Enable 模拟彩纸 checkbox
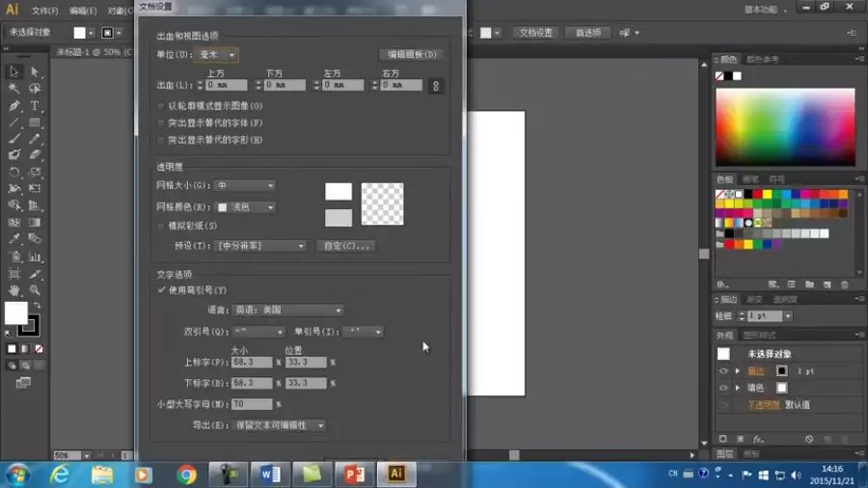 tap(160, 226)
